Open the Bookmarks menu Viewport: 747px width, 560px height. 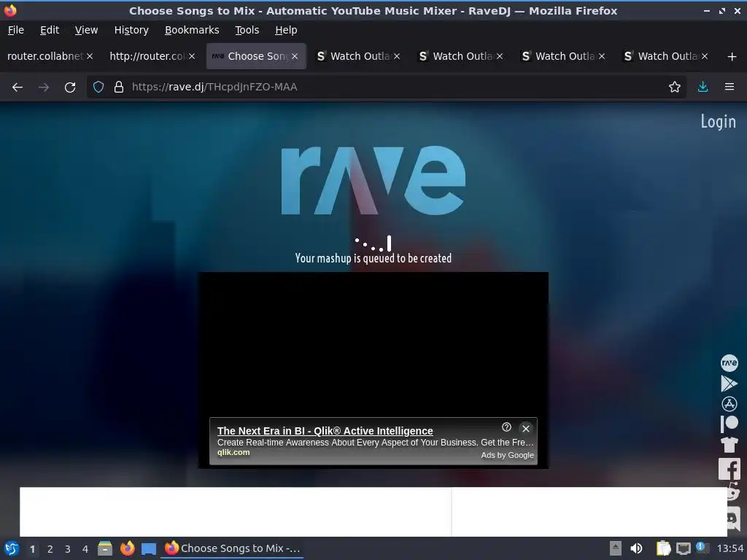192,30
